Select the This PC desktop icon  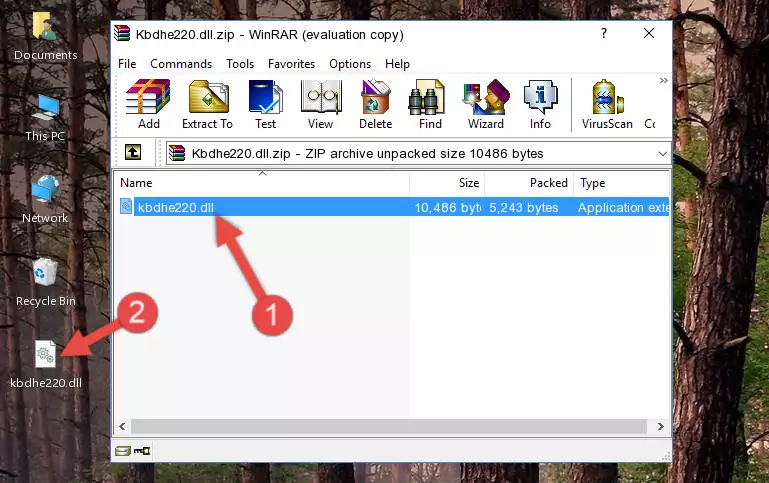pos(45,118)
